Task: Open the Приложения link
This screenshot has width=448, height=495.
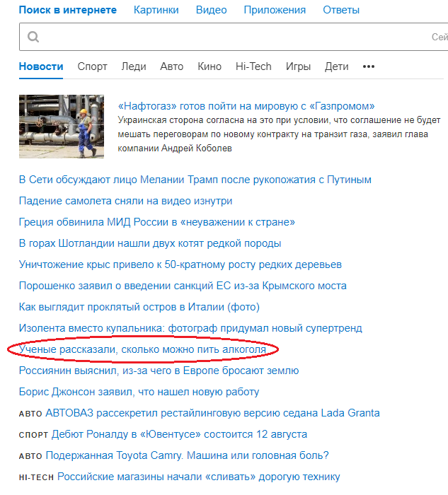Action: (275, 10)
